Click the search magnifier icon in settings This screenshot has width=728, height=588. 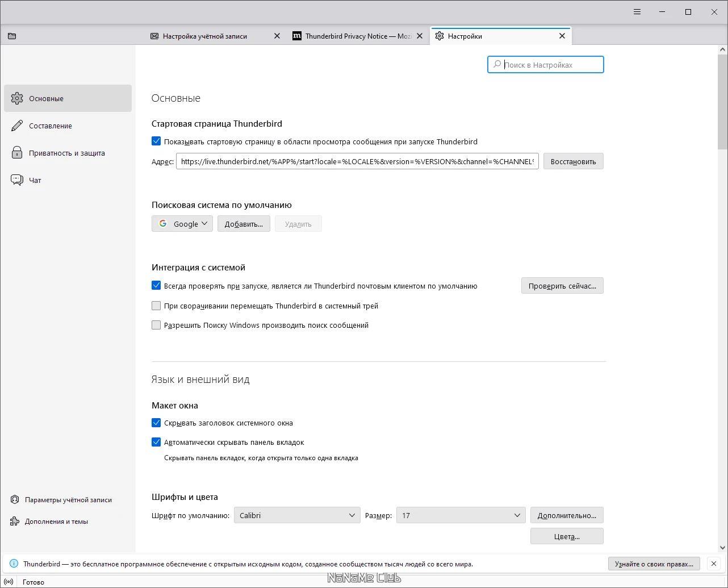click(497, 65)
